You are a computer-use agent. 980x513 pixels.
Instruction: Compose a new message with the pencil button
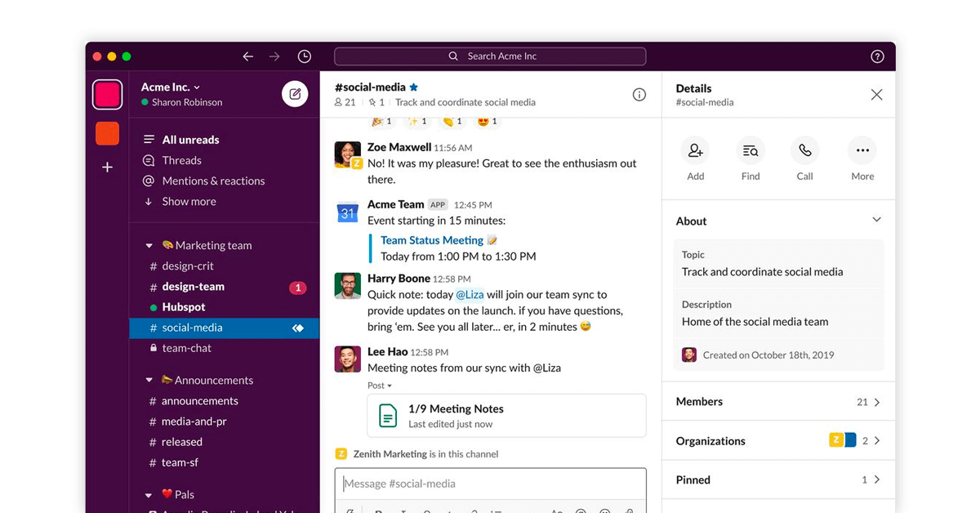point(295,94)
